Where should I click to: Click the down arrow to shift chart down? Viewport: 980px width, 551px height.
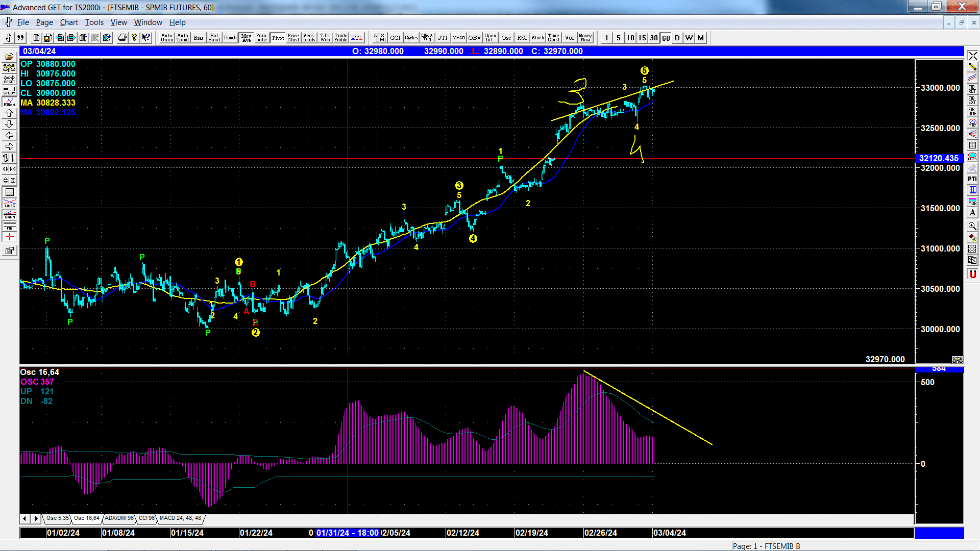pos(9,124)
